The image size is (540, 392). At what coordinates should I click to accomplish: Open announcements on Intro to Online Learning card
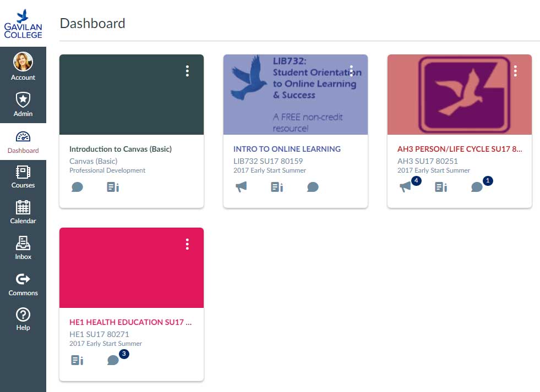[x=241, y=187]
